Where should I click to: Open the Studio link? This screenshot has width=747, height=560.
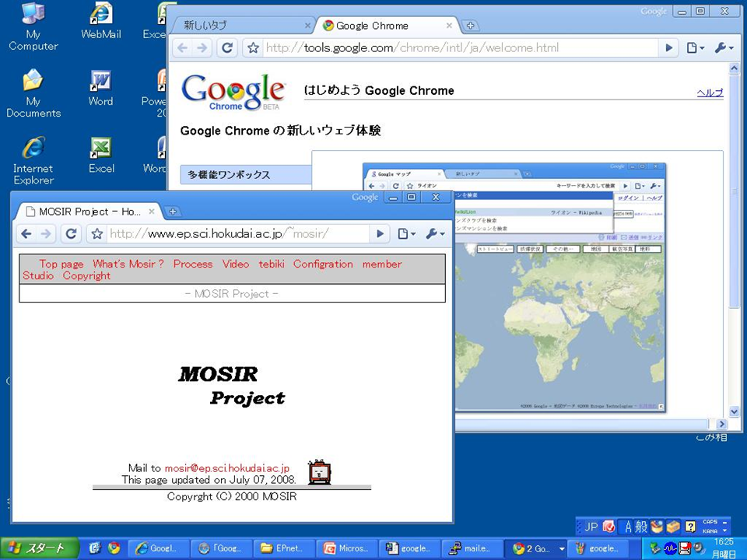click(x=38, y=275)
